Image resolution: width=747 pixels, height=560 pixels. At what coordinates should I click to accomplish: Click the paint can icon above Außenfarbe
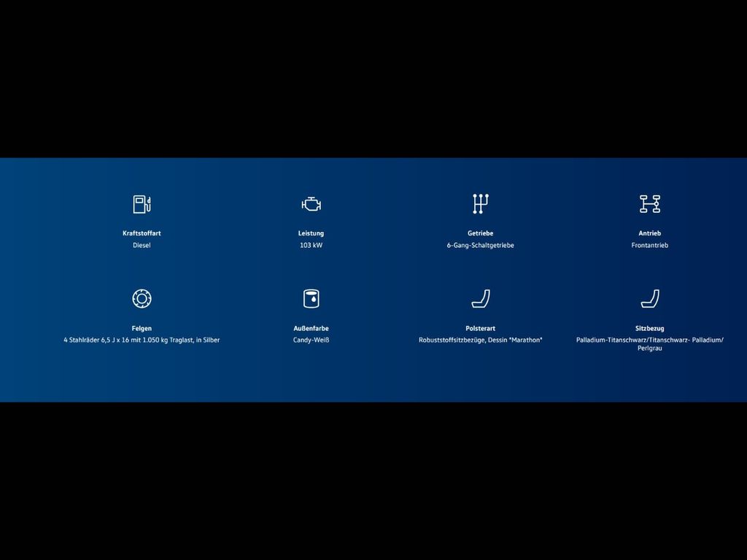311,298
